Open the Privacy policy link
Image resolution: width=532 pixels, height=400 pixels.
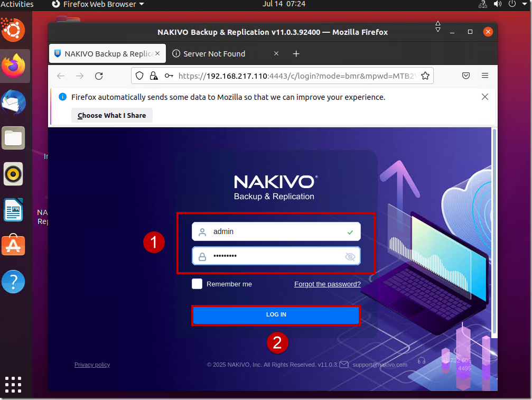coord(92,365)
